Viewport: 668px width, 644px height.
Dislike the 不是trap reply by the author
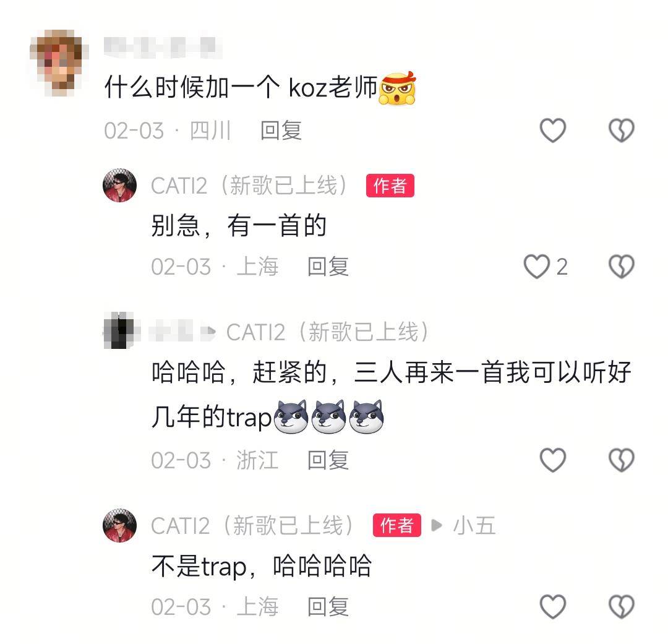pyautogui.click(x=622, y=606)
